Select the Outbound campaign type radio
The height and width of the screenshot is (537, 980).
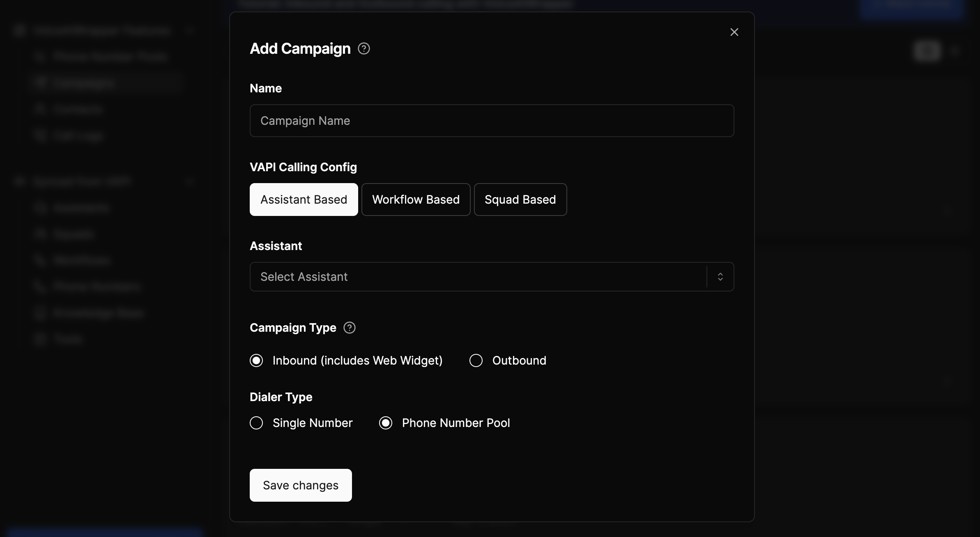[476, 360]
